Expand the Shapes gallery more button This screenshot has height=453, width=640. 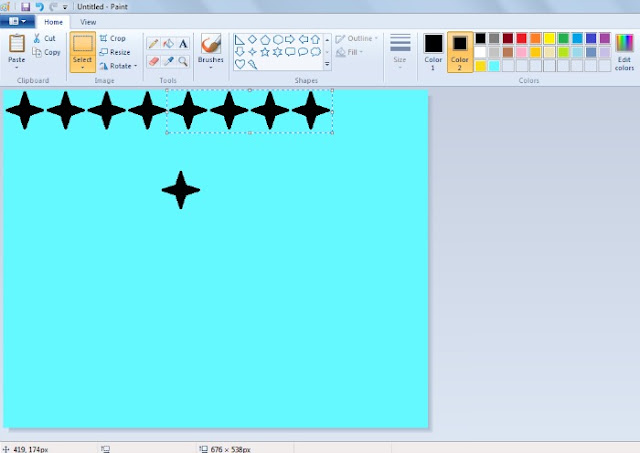pos(327,64)
